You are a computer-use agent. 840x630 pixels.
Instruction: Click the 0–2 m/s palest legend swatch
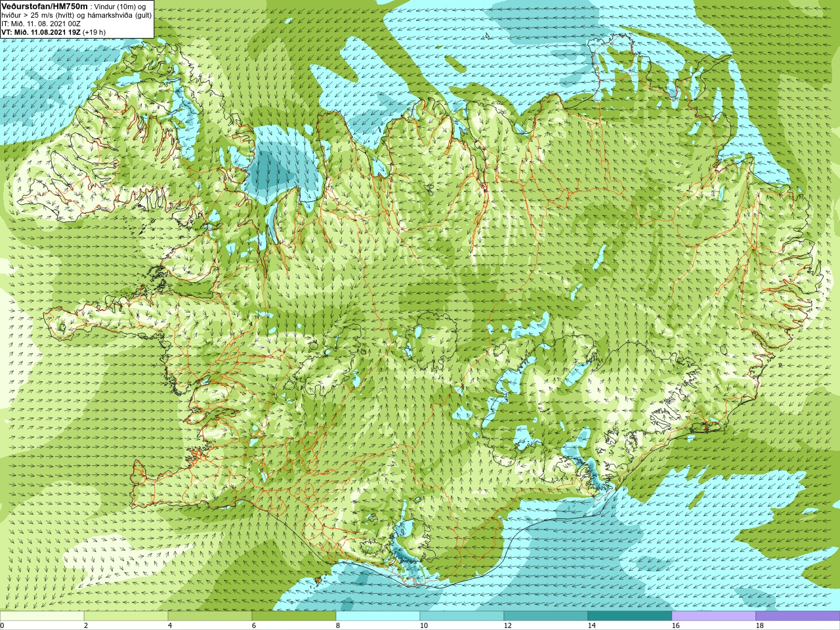[x=42, y=616]
